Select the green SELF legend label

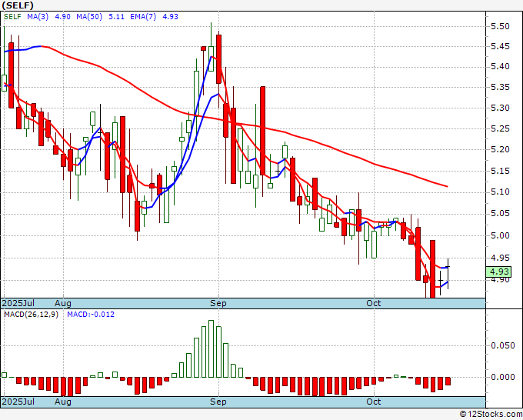(12, 16)
